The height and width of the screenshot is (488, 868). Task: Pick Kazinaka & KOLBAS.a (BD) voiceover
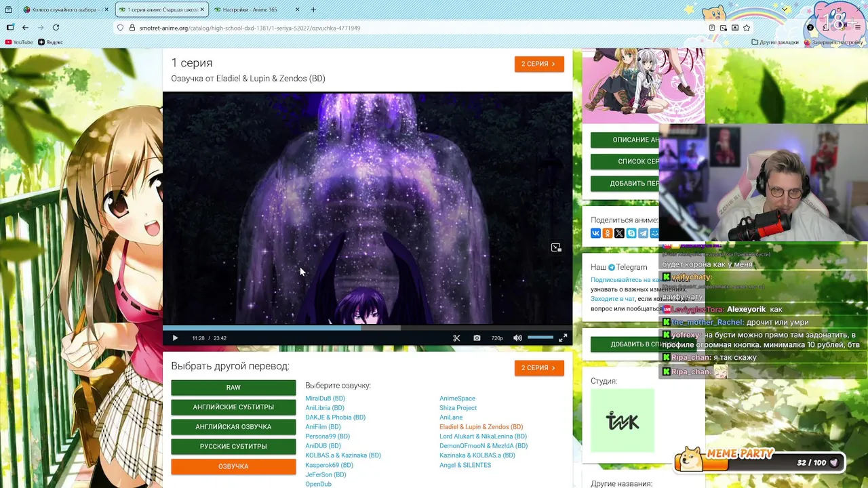point(477,455)
